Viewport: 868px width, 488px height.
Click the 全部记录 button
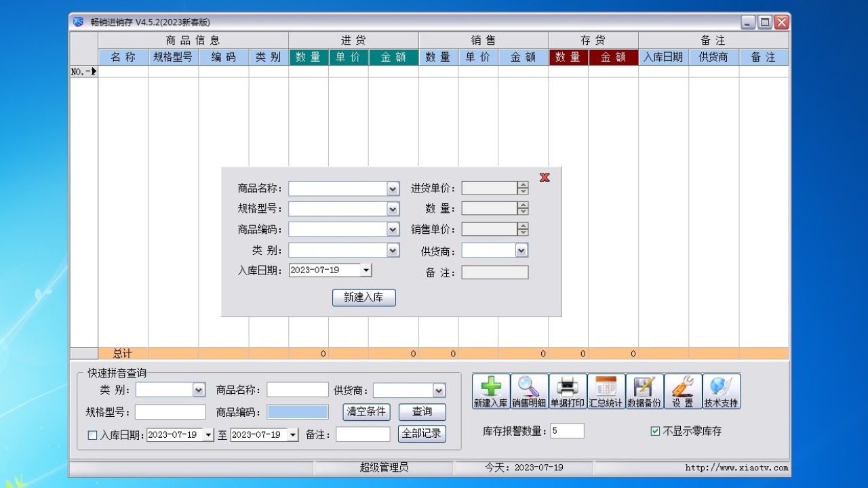pyautogui.click(x=421, y=434)
